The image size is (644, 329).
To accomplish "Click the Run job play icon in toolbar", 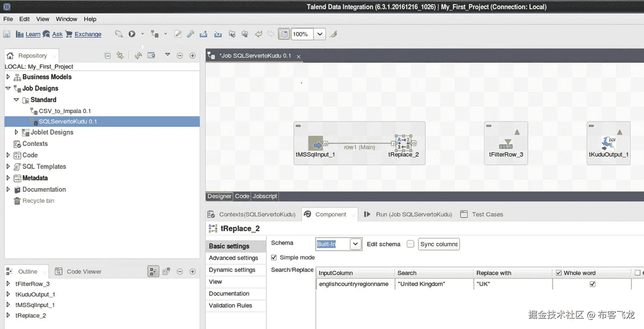I will 132,34.
